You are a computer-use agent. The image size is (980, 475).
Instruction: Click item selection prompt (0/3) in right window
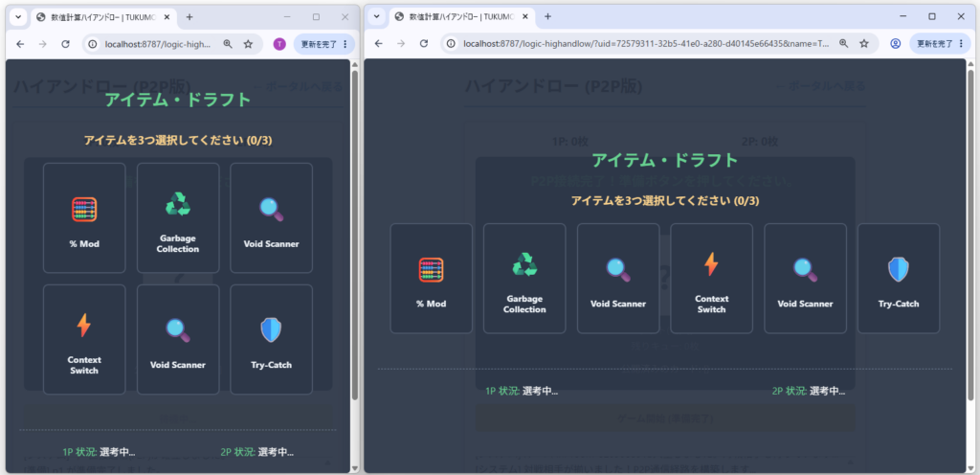click(x=665, y=200)
